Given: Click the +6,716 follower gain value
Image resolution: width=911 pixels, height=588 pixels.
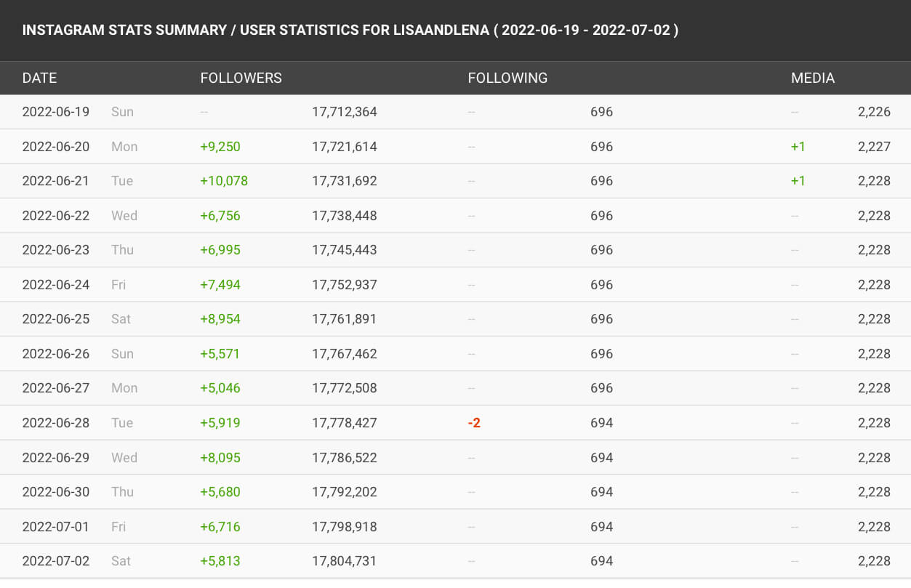Looking at the screenshot, I should (x=220, y=527).
